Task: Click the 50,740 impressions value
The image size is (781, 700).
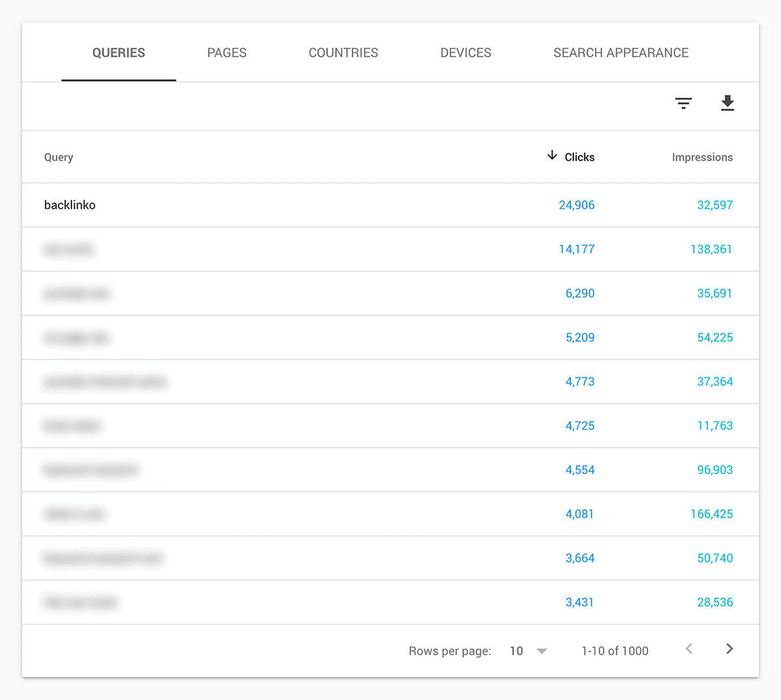Action: tap(715, 558)
